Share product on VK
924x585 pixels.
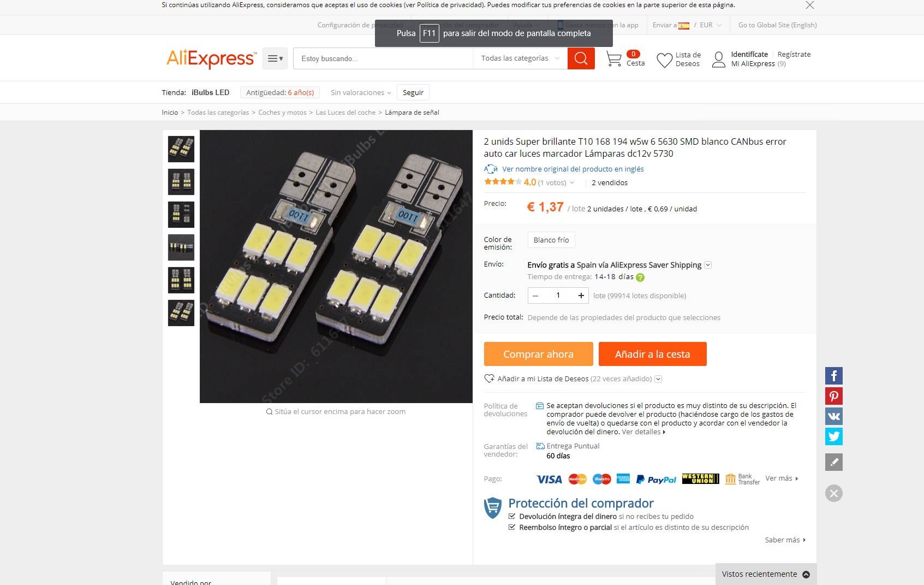(833, 416)
